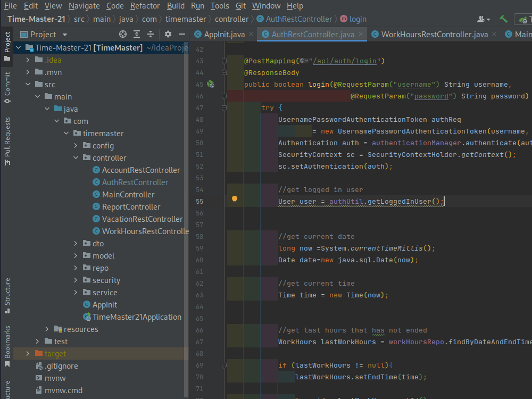532x399 pixels.
Task: Open the Refactor menu
Action: (x=145, y=6)
